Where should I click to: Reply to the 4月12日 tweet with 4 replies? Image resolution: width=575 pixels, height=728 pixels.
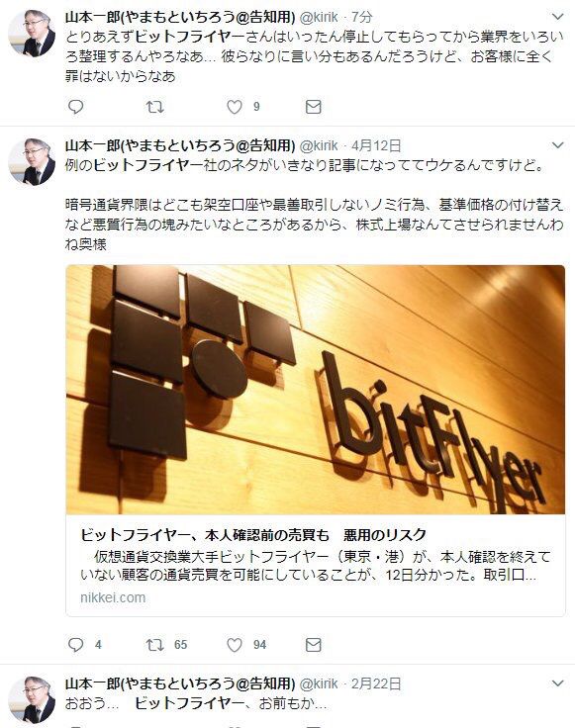pos(75,645)
